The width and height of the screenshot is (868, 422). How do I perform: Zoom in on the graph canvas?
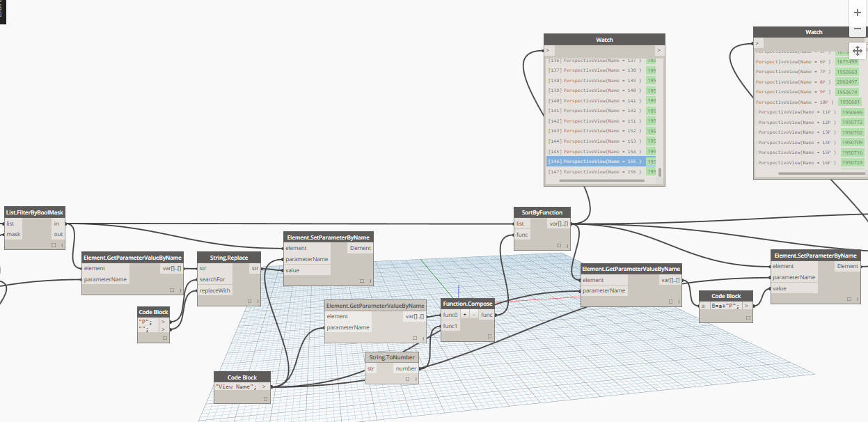[857, 13]
